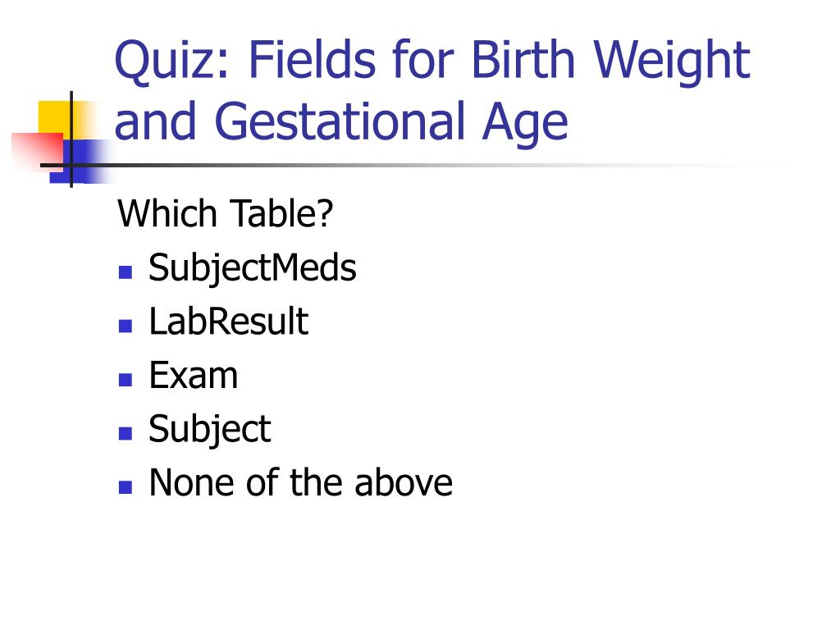The width and height of the screenshot is (840, 630).
Task: Click the yellow square in slide decoration
Action: (x=59, y=119)
